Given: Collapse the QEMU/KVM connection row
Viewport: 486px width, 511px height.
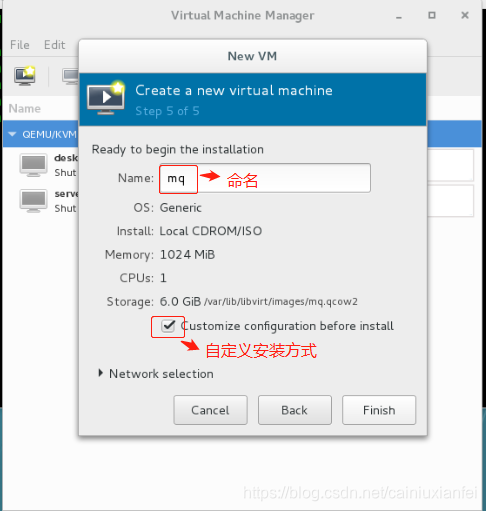Looking at the screenshot, I should tap(12, 134).
